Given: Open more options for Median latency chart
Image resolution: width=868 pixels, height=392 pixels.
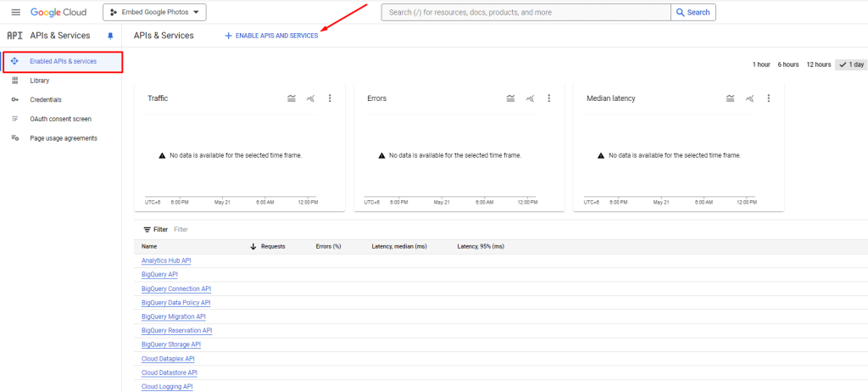Looking at the screenshot, I should 768,98.
